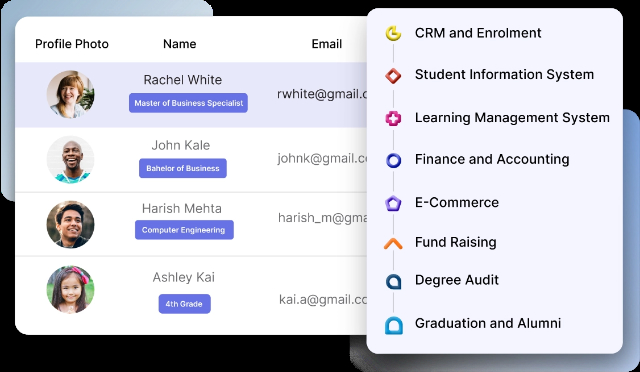Screen dimensions: 640x372
Task: Click the name Ashley Kai
Action: (x=184, y=277)
